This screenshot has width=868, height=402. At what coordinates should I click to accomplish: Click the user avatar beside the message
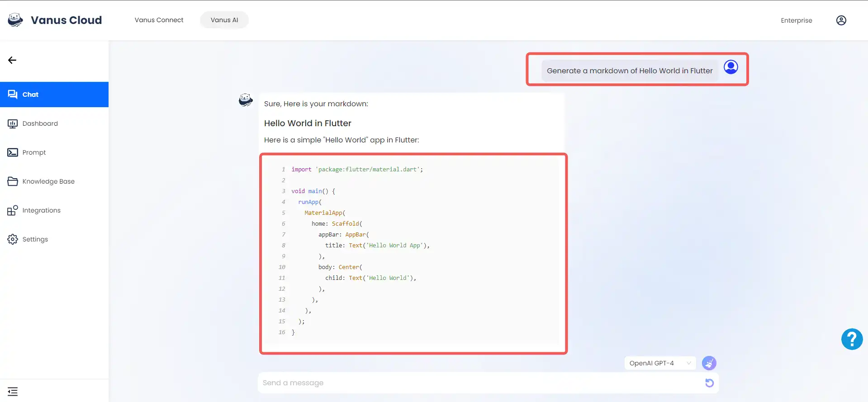pyautogui.click(x=731, y=67)
